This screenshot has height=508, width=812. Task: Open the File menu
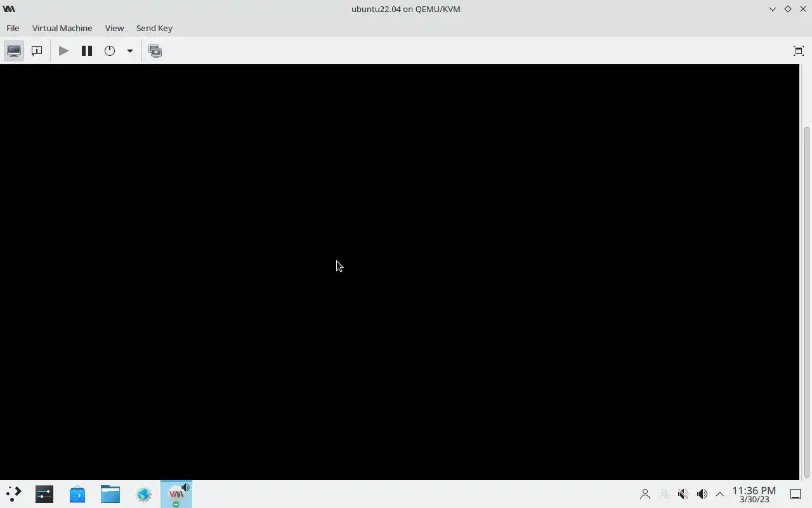pyautogui.click(x=13, y=28)
